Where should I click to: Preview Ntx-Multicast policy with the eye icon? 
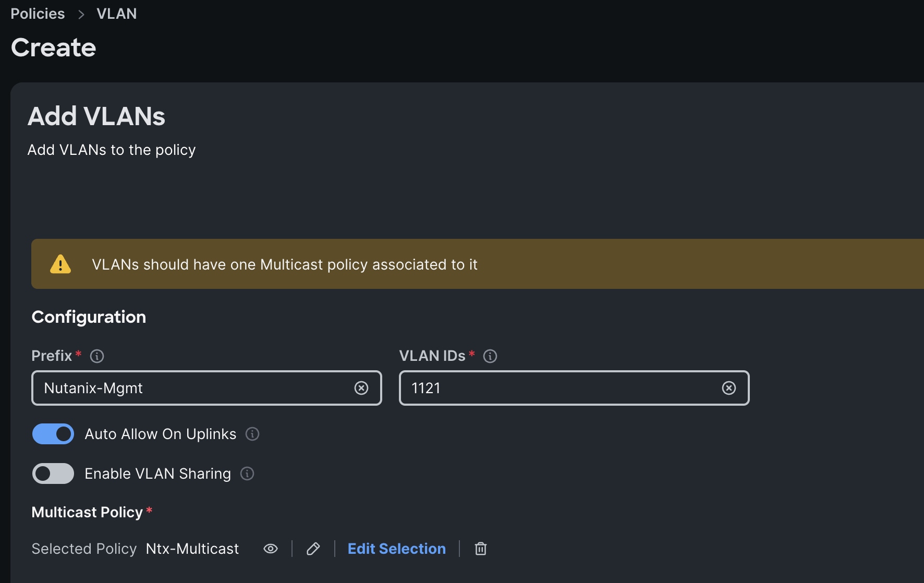tap(271, 549)
